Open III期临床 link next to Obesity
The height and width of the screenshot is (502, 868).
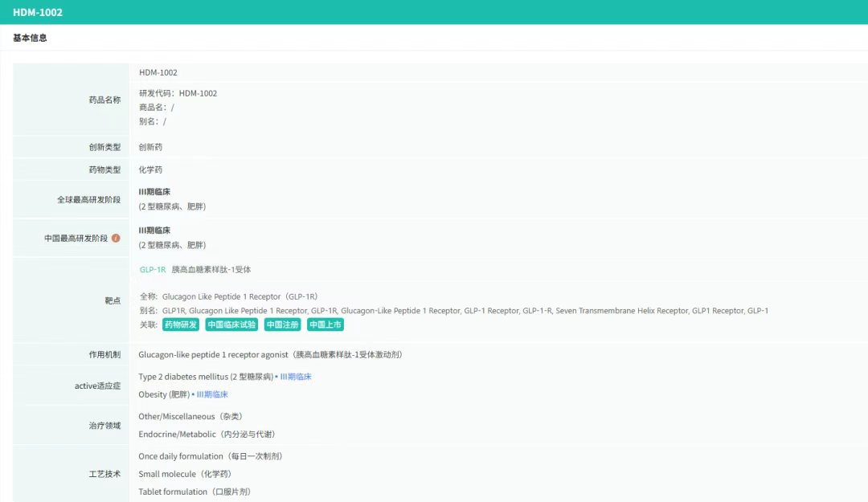(x=212, y=394)
